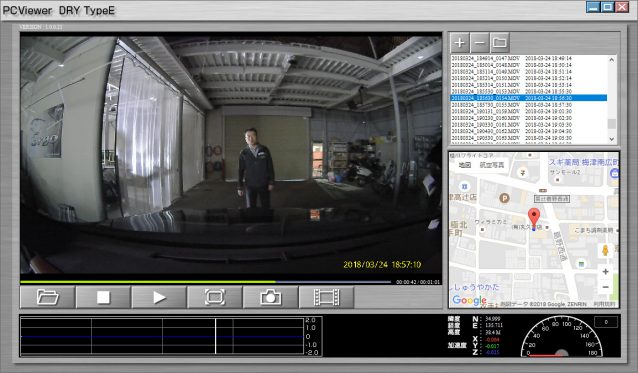Seek within the video progress bar
638x373 pixels.
coord(205,281)
